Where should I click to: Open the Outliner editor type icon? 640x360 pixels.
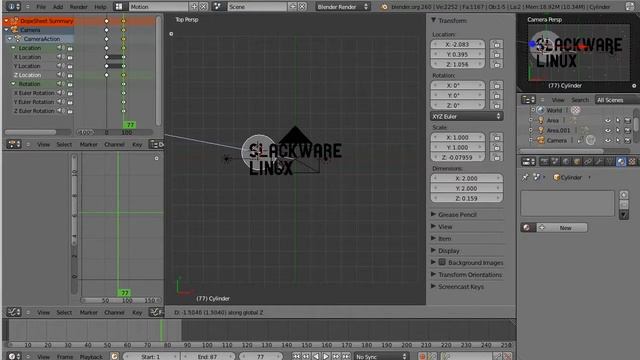(x=528, y=100)
